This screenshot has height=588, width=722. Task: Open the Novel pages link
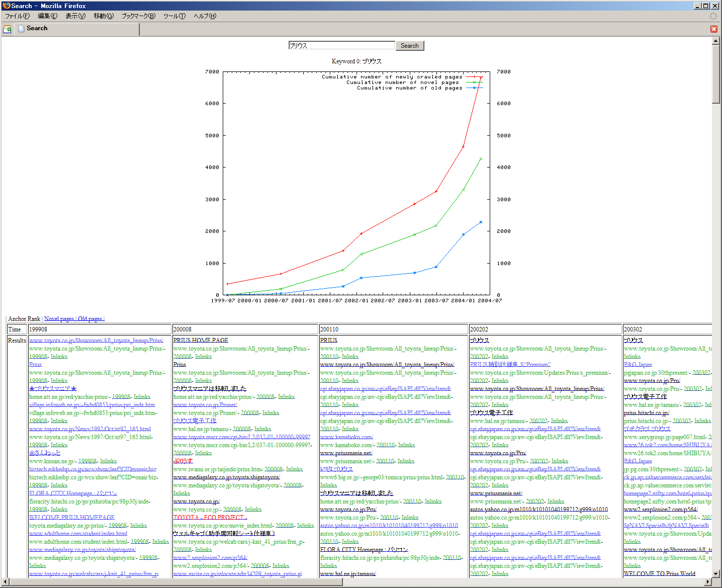coord(59,318)
